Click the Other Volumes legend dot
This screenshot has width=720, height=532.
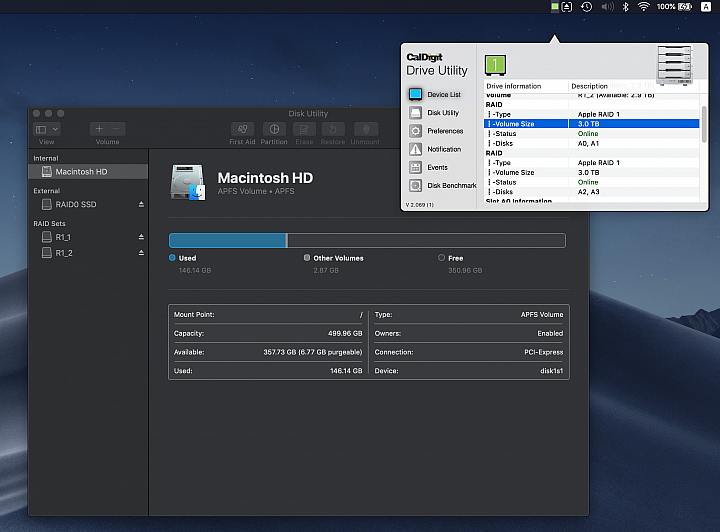[307, 258]
